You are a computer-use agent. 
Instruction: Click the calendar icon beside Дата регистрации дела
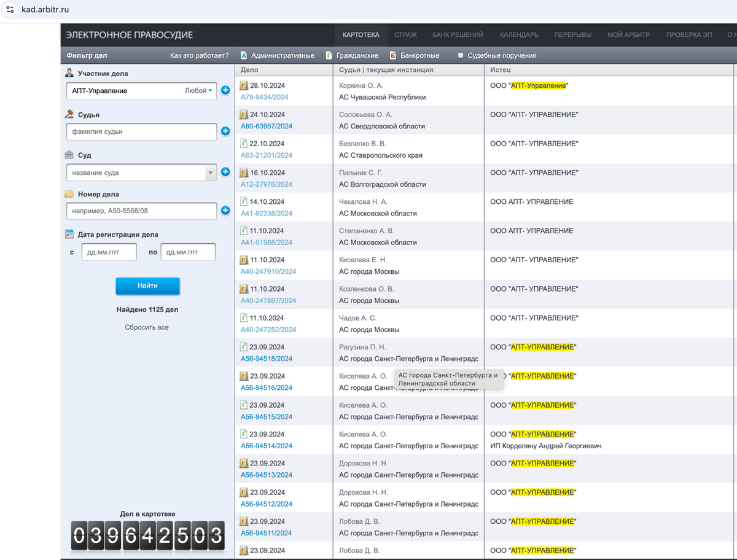(69, 234)
